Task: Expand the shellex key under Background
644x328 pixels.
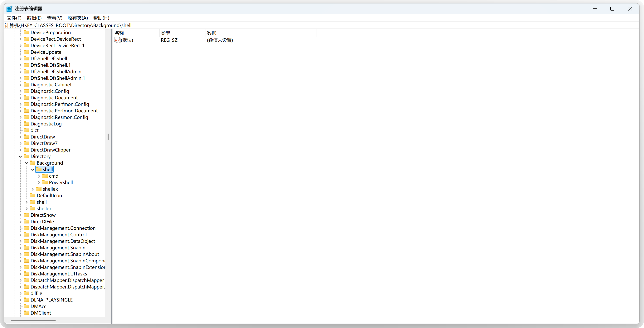Action: (x=33, y=189)
